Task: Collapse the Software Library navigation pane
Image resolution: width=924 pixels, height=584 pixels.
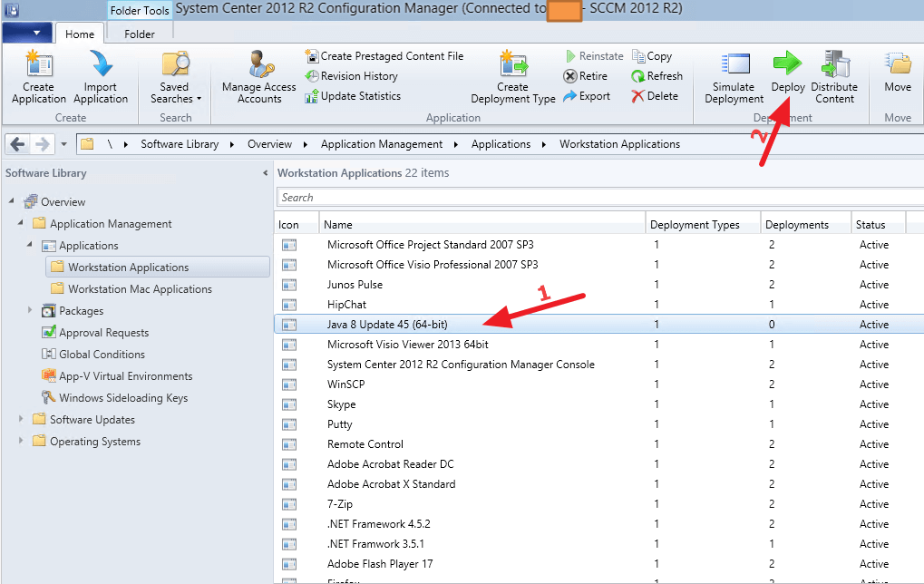Action: (265, 173)
